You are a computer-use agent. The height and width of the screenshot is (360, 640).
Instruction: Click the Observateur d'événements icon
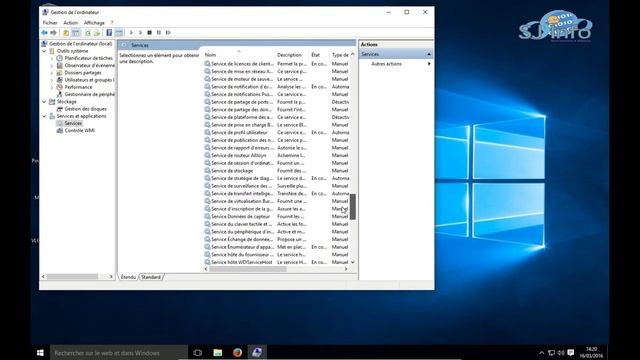point(60,65)
